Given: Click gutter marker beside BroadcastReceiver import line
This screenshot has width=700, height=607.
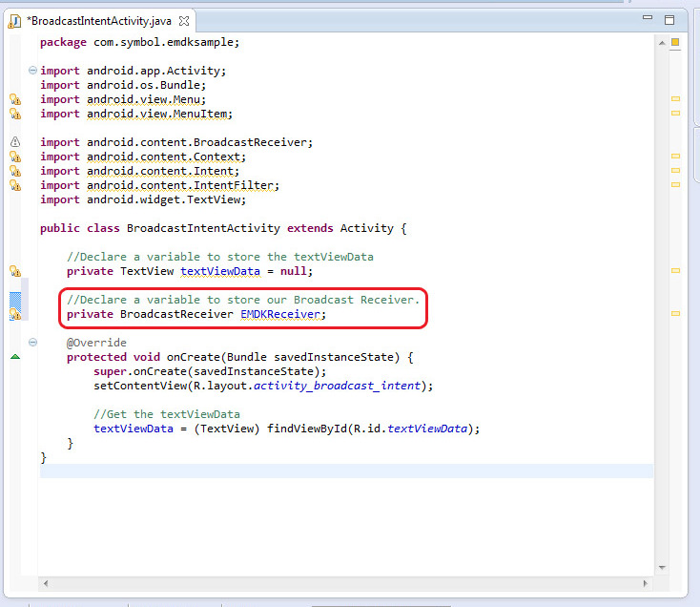Looking at the screenshot, I should tap(15, 142).
